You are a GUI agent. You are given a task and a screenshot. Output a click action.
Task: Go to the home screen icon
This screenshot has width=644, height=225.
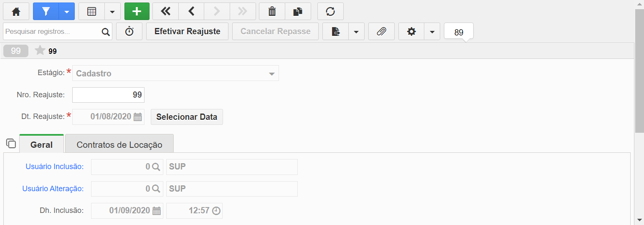point(16,11)
